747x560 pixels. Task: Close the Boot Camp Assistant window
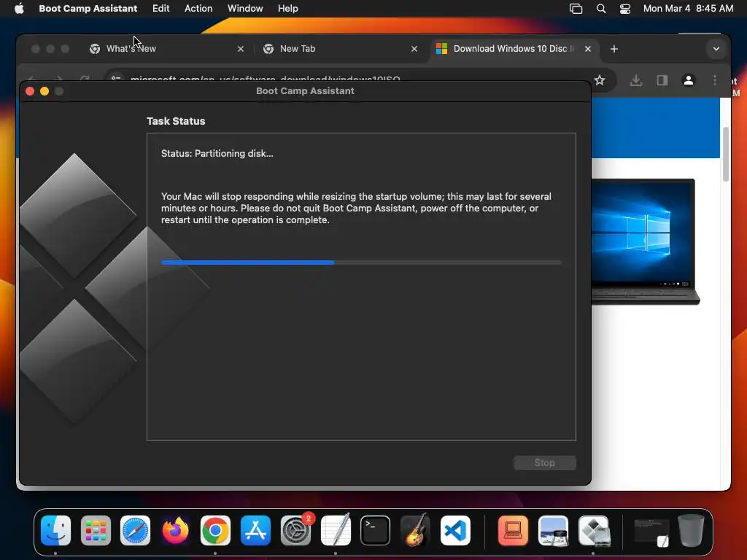(x=29, y=91)
